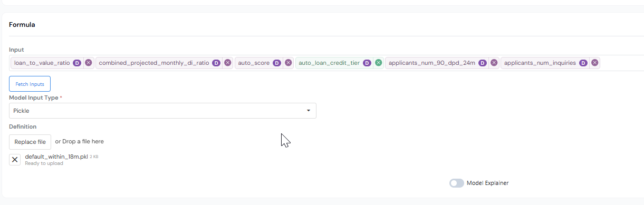Click the D badge on applicants_num_90_dpd_24m
This screenshot has width=644, height=205.
(x=483, y=63)
